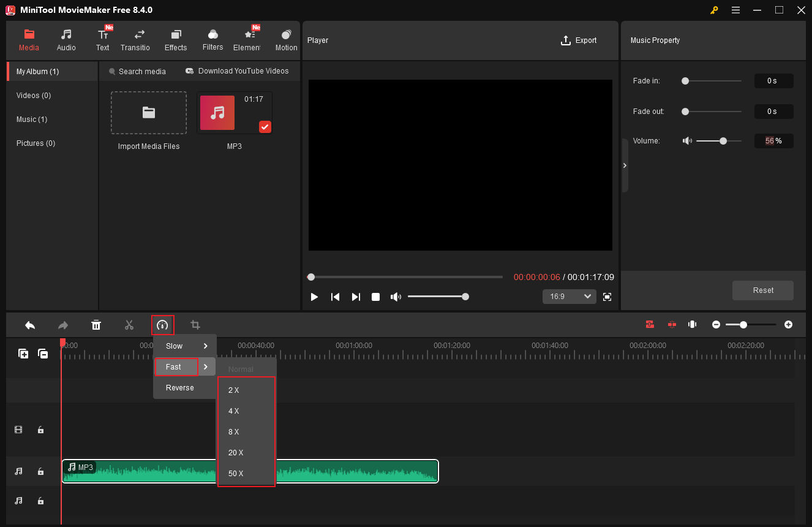The width and height of the screenshot is (812, 527).
Task: Mute player audio with speaker icon
Action: pos(396,297)
